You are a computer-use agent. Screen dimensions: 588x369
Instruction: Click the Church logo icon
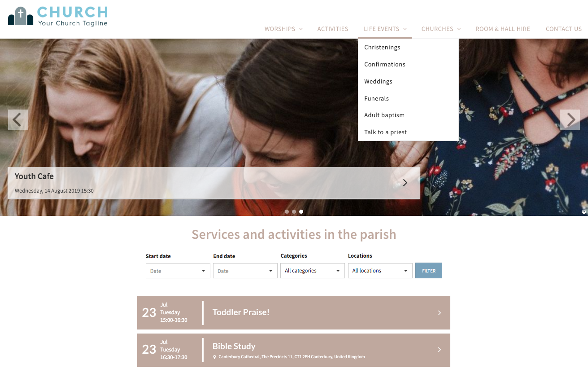[21, 16]
